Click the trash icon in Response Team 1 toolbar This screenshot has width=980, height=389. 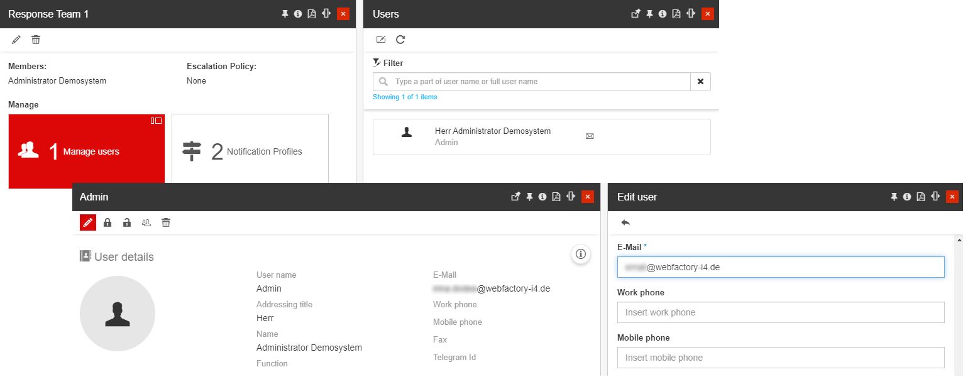36,40
